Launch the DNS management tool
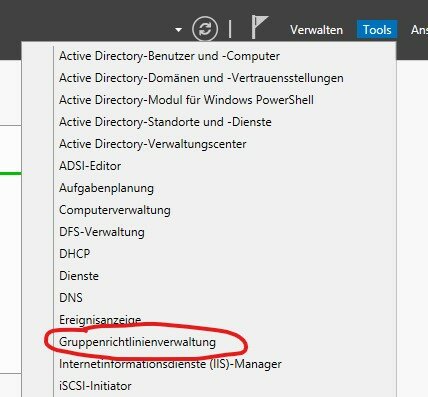Screen dimensions: 428x397 pyautogui.click(x=71, y=298)
